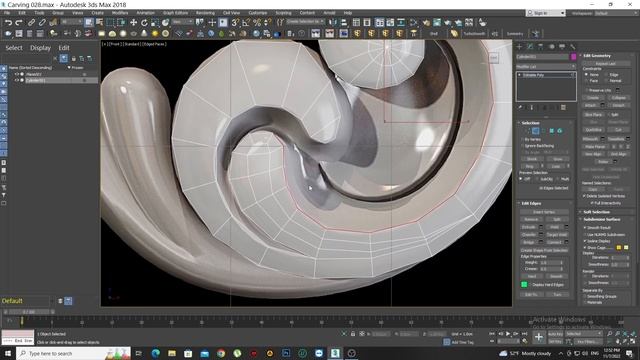Click the QuickSlice button
Viewport: 640px width, 360px height.
pos(593,130)
